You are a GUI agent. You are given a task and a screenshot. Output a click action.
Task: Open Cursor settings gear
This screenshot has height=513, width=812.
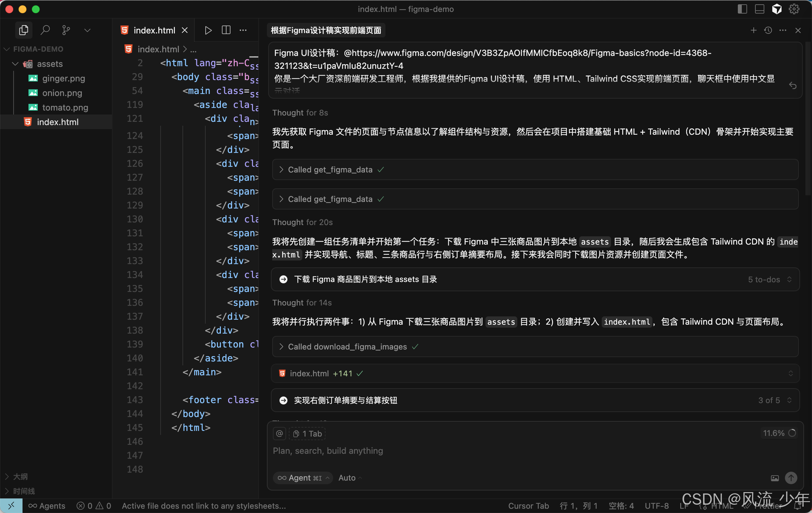coord(794,9)
